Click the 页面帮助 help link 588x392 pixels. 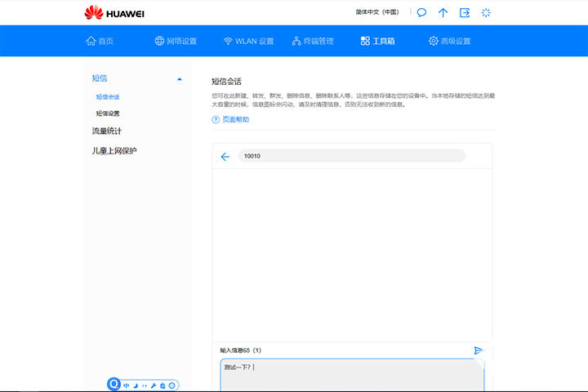(x=230, y=119)
